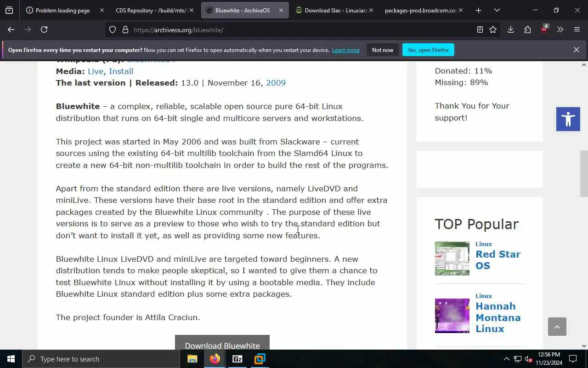This screenshot has height=368, width=588.
Task: Reload the current page
Action: tap(44, 29)
